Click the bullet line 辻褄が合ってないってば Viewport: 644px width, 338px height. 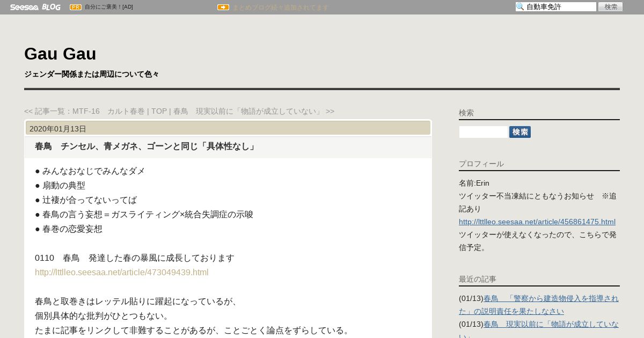[86, 200]
